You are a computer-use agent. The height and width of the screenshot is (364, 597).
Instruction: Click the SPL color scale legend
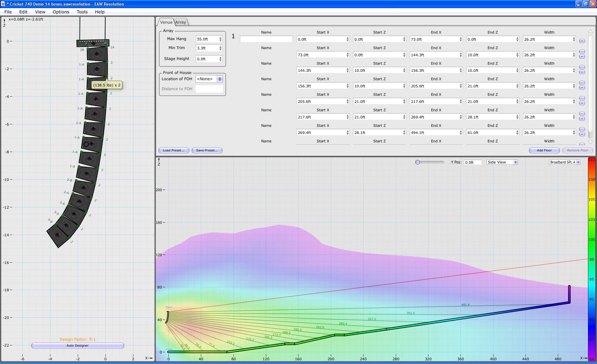[592, 259]
